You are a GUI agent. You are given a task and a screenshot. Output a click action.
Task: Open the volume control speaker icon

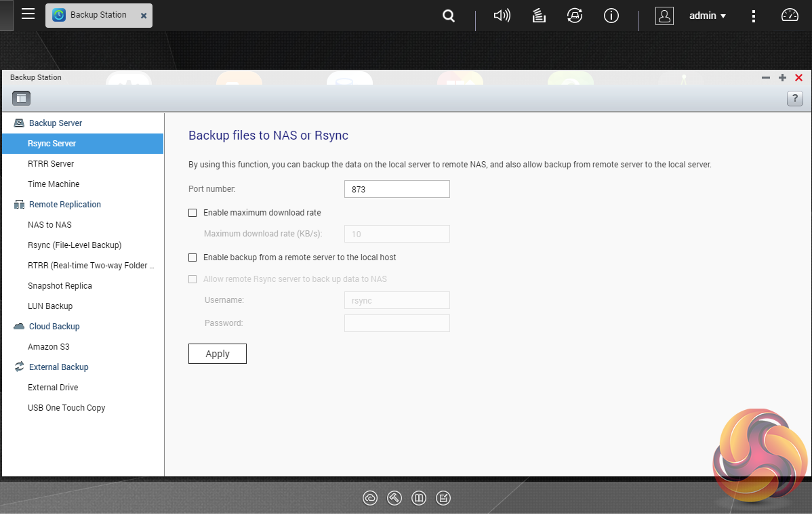[x=502, y=16]
